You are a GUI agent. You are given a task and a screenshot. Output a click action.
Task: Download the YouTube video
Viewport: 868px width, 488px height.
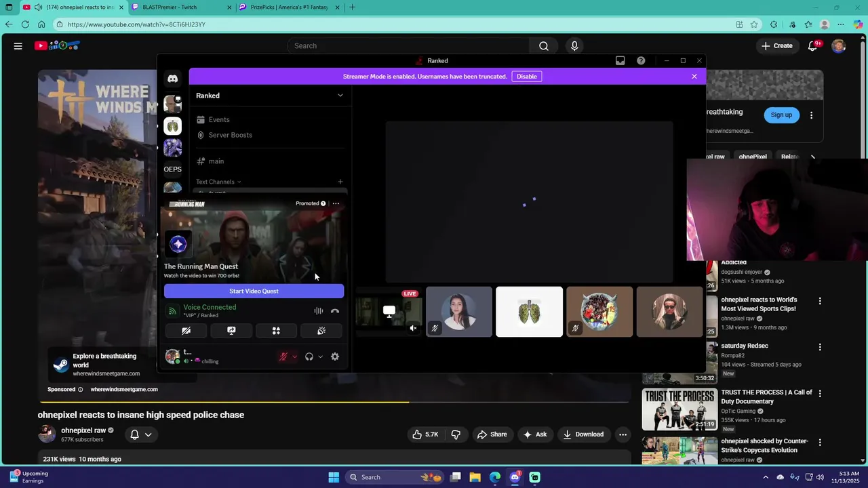click(x=583, y=434)
